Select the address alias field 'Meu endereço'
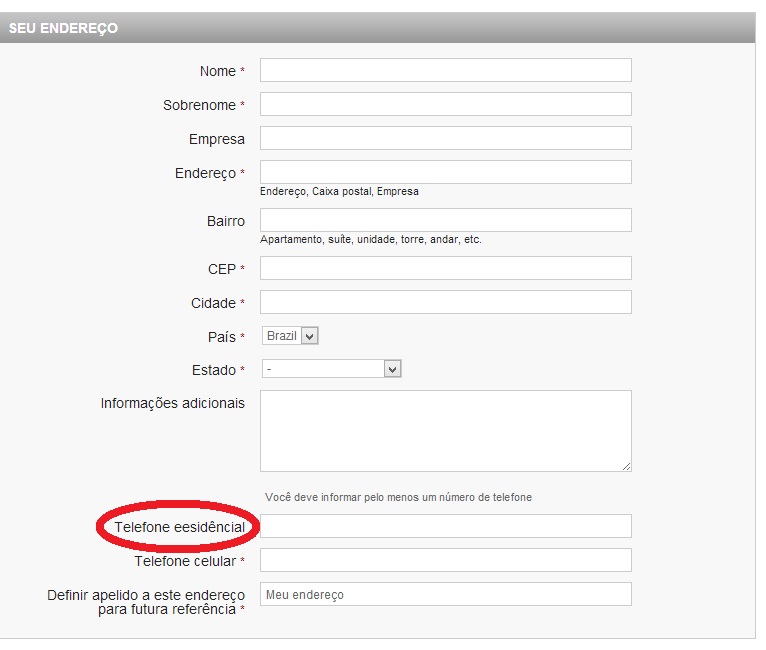The width and height of the screenshot is (766, 650). tap(446, 594)
